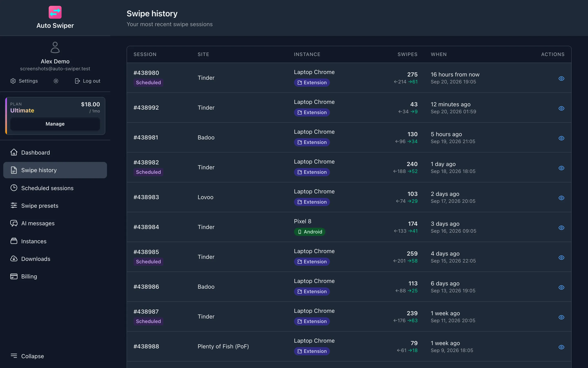588x368 pixels.
Task: Click the WHEN column header
Action: (439, 54)
